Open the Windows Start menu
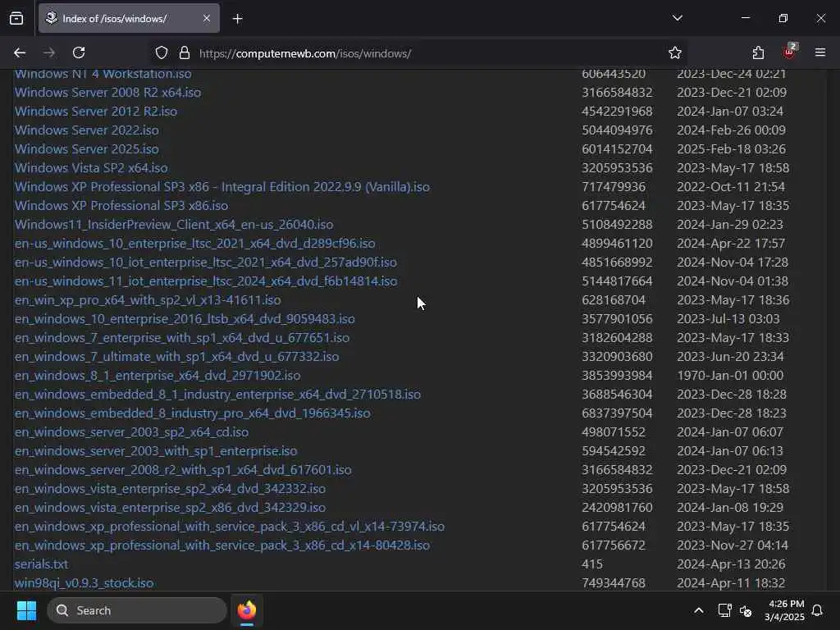Screen dimensions: 840x630 click(x=26, y=610)
